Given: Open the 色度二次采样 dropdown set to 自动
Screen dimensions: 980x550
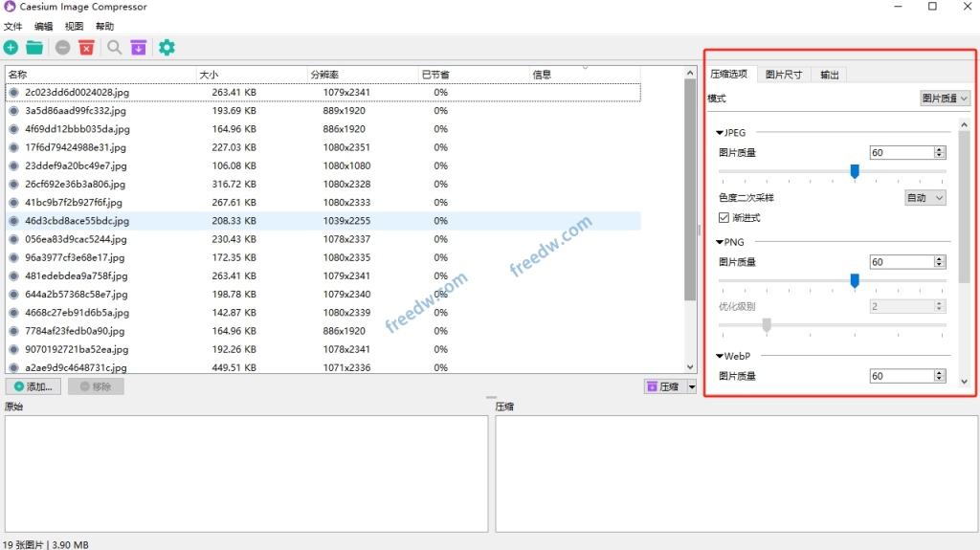Looking at the screenshot, I should click(925, 197).
